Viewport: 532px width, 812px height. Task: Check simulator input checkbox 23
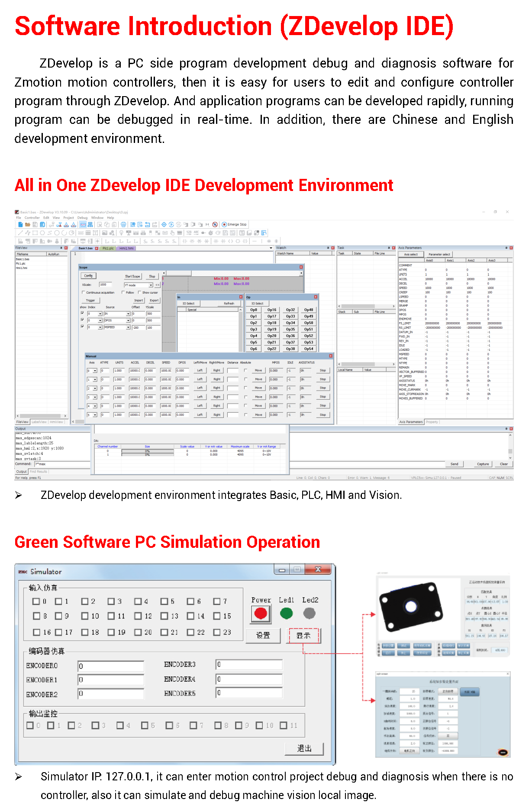pos(217,633)
